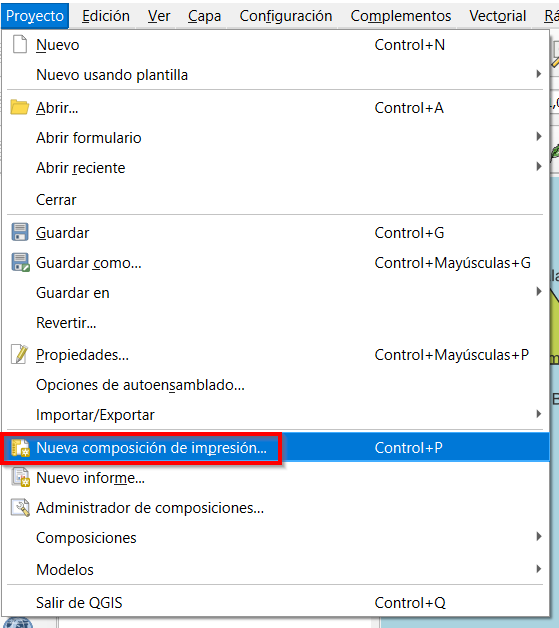
Task: Click the Administrador de composiciones wrench icon
Action: (20, 507)
